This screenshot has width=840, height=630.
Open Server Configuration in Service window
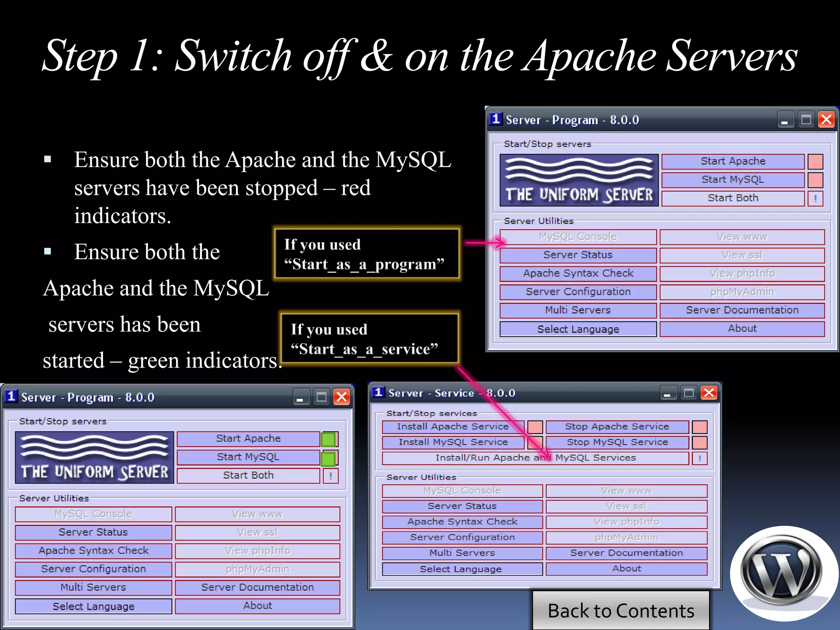462,538
